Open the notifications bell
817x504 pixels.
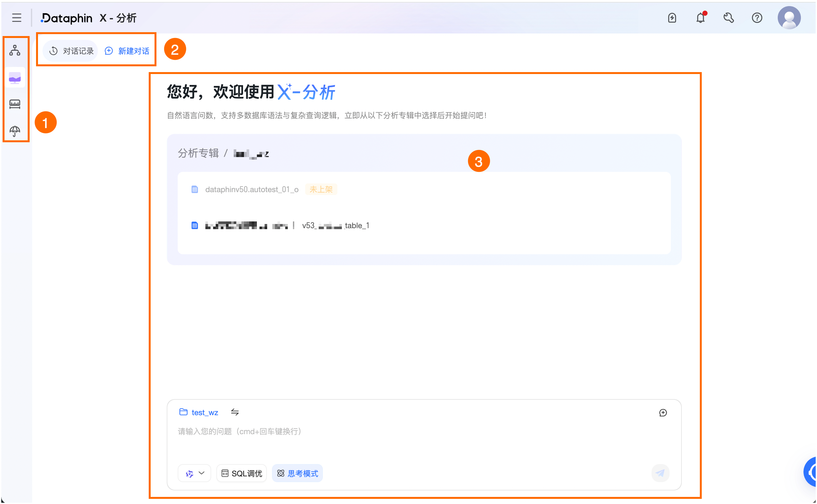701,18
